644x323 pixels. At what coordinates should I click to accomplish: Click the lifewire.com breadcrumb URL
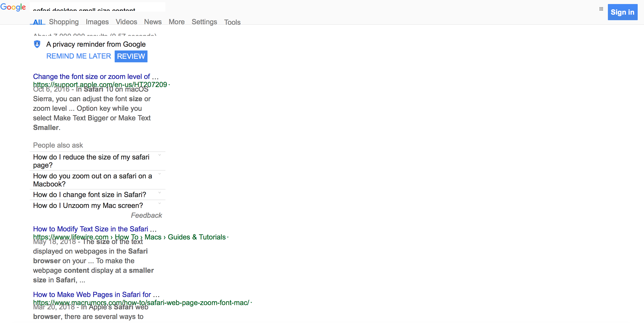(129, 237)
